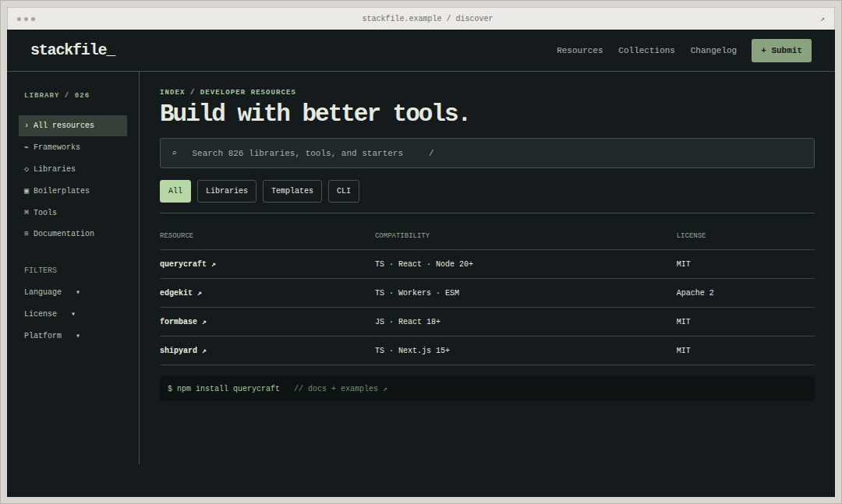Click 'TS · Next.js 15+' compatibility cell
Screen dimensions: 842x504
pos(412,351)
